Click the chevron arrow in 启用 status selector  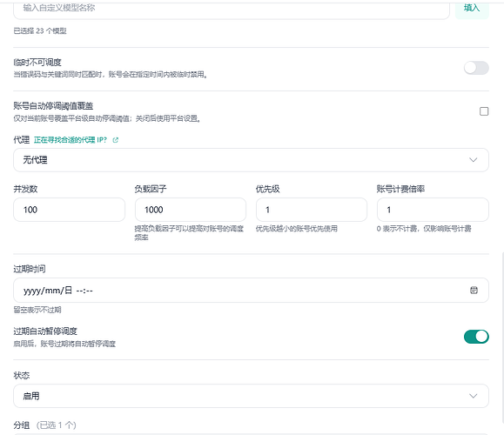pyautogui.click(x=473, y=396)
